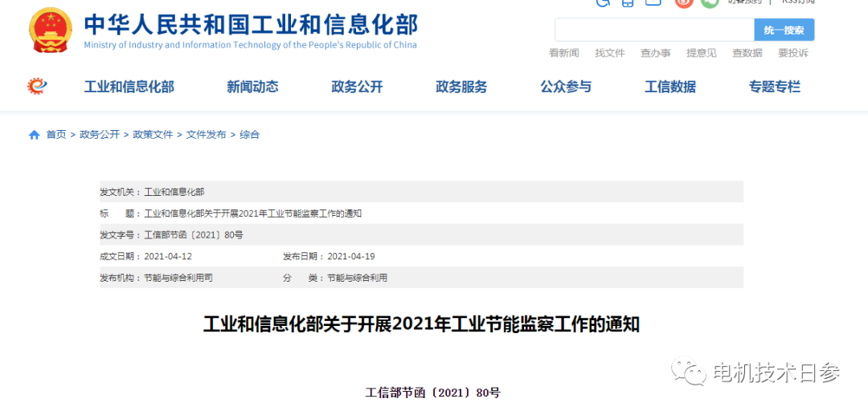Image resolution: width=868 pixels, height=411 pixels.
Task: Open the 工信数据 menu
Action: click(670, 87)
